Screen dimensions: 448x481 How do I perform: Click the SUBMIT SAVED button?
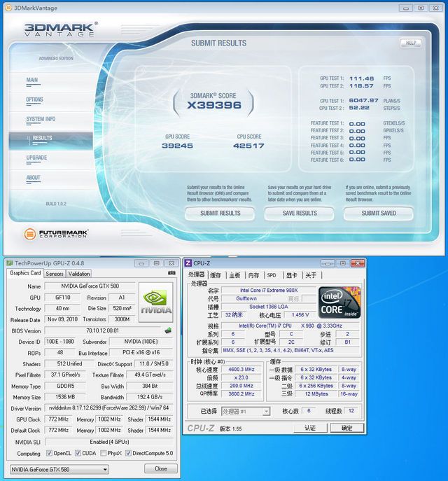pos(379,214)
